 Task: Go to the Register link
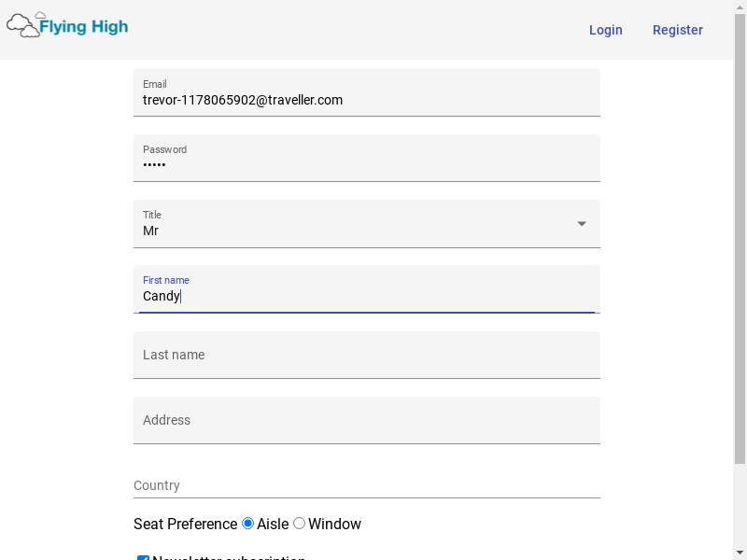click(677, 30)
